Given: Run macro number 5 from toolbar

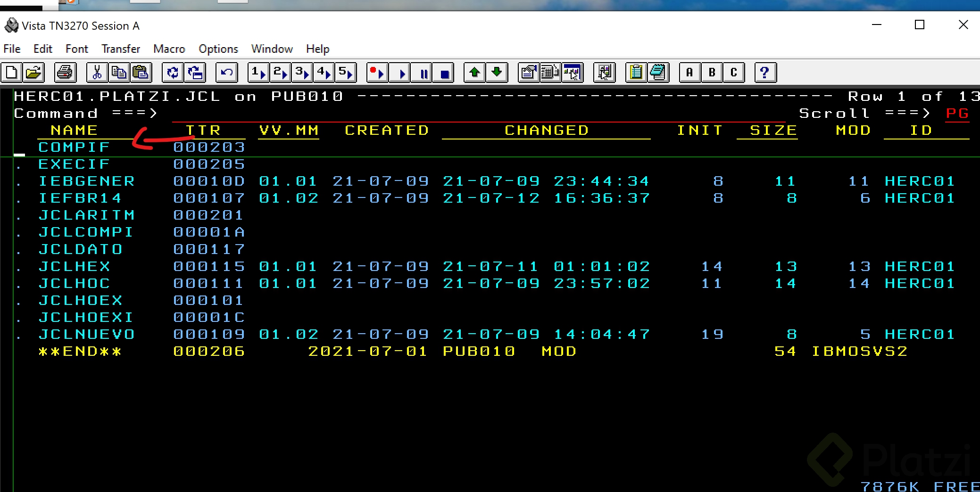Looking at the screenshot, I should (346, 73).
